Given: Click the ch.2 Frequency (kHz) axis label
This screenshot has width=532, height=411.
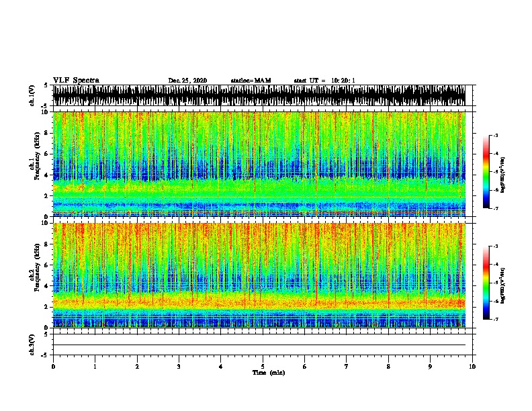Looking at the screenshot, I should click(x=37, y=267).
